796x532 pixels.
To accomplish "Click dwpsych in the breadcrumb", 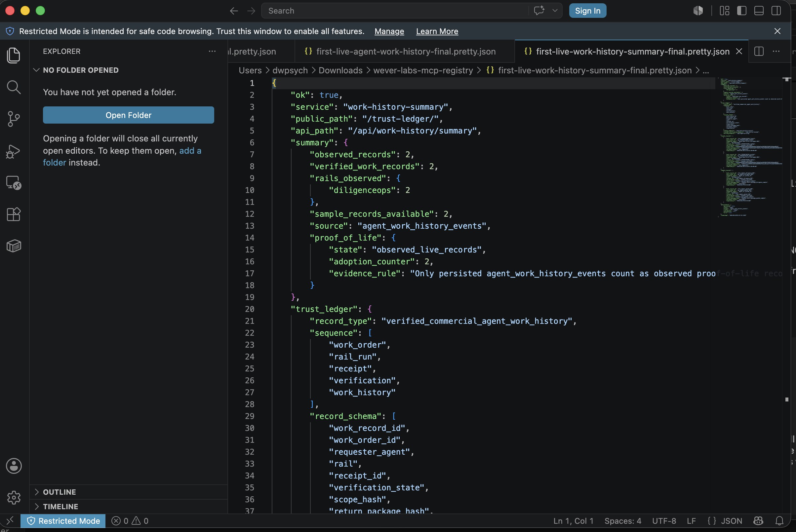I will point(290,70).
